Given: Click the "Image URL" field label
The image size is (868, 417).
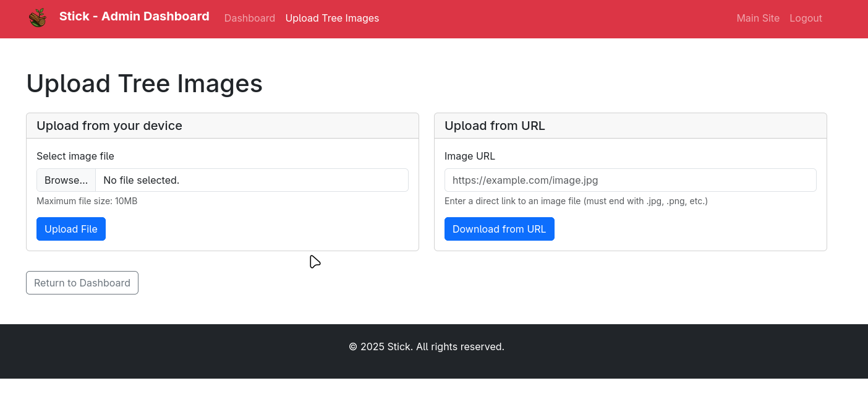Looking at the screenshot, I should click(x=469, y=156).
